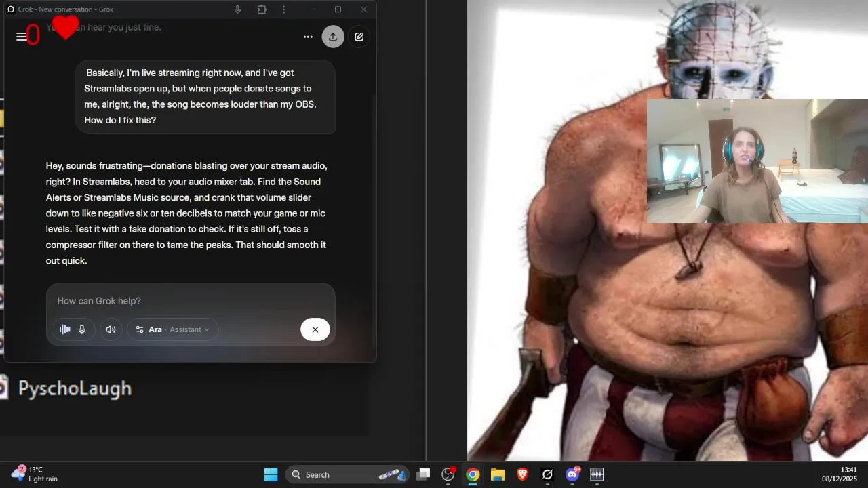
Task: Click the three-dot more options in Grok chat
Action: [x=308, y=37]
